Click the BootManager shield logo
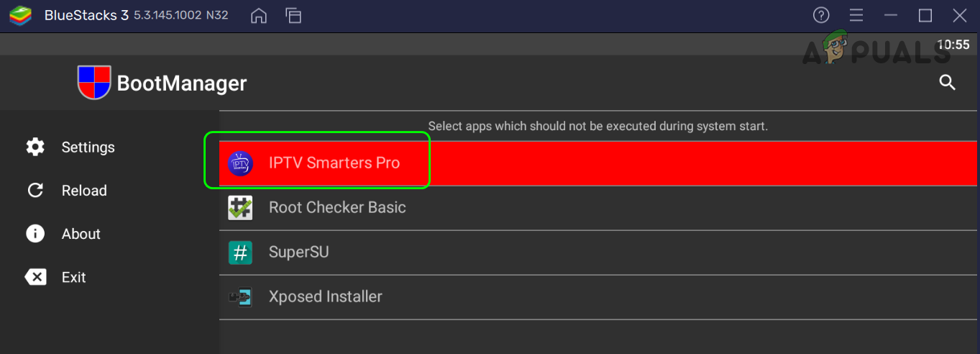This screenshot has width=980, height=354. point(94,83)
